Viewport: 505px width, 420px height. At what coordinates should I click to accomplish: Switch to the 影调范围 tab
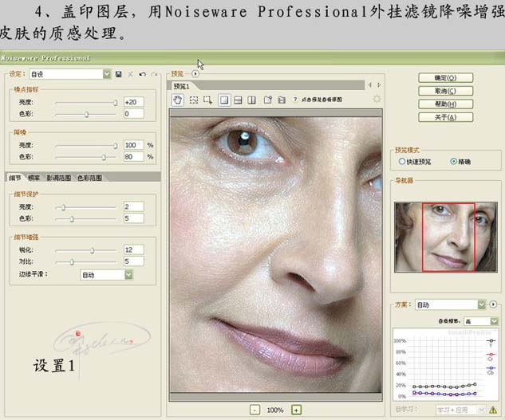(58, 178)
